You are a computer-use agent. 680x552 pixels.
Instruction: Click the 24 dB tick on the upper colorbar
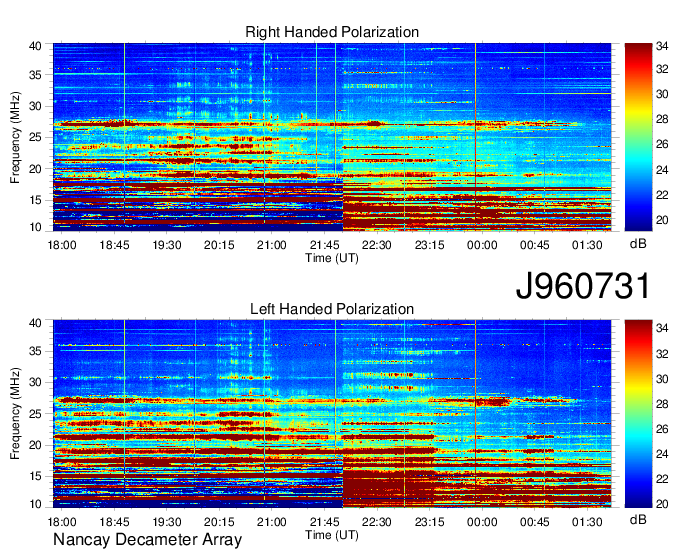pos(662,170)
